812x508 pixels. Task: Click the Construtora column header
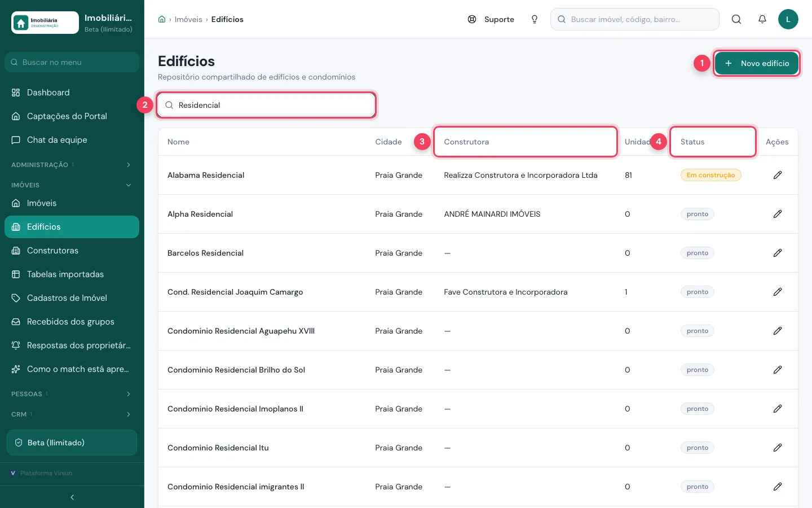pos(526,142)
